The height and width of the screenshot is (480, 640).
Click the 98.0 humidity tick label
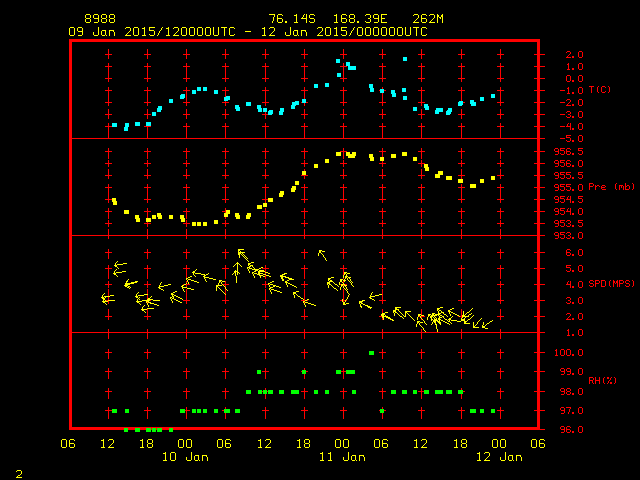(x=571, y=392)
